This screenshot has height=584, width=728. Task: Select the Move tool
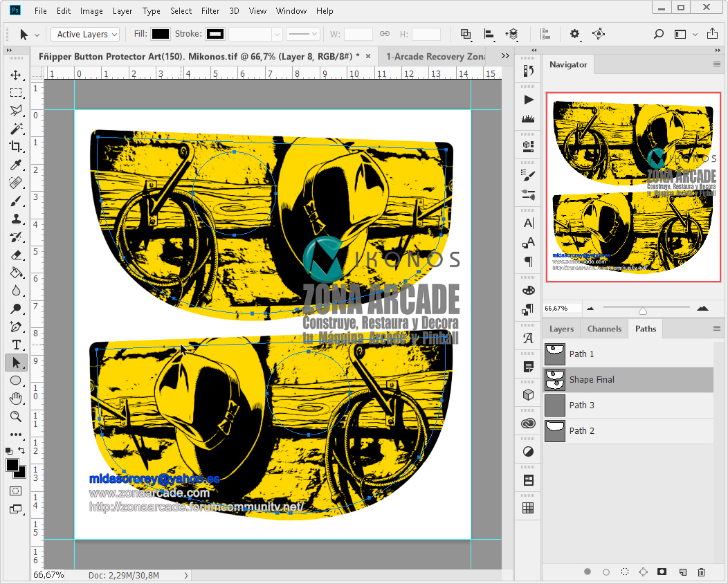click(16, 75)
